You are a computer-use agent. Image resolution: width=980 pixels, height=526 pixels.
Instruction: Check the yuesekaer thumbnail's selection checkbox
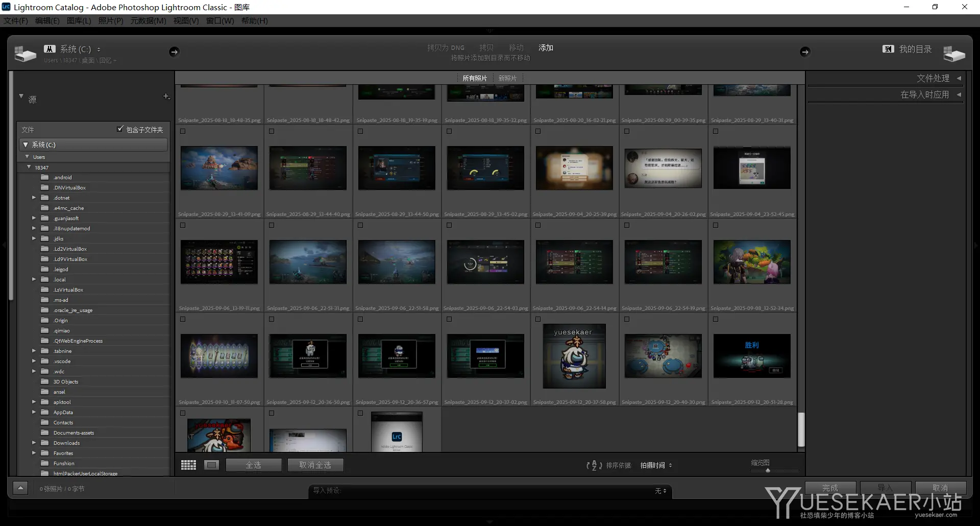[537, 318]
